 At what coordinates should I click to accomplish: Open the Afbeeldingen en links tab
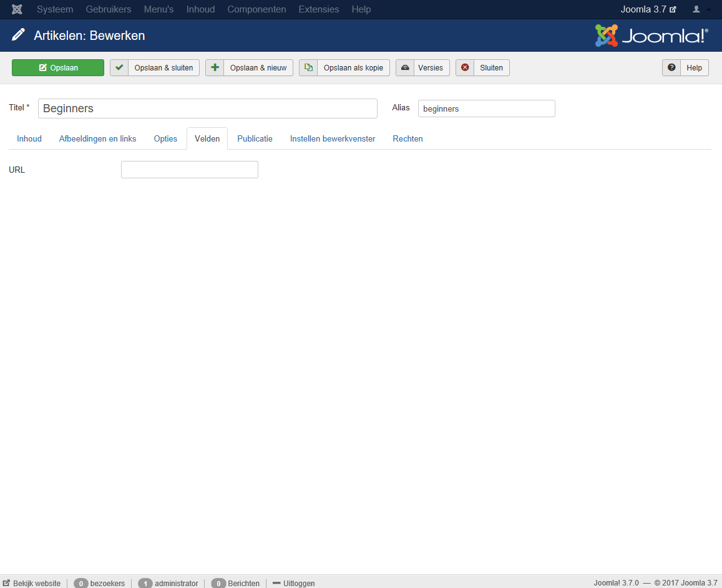point(97,139)
